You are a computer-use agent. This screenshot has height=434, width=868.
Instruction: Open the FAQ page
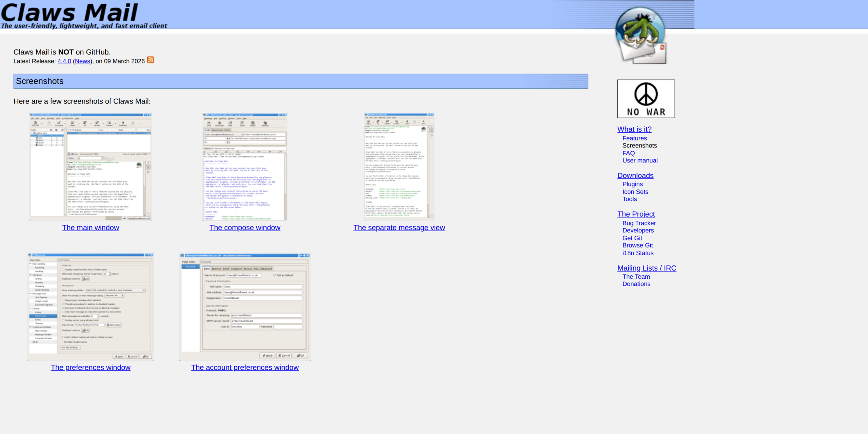629,153
